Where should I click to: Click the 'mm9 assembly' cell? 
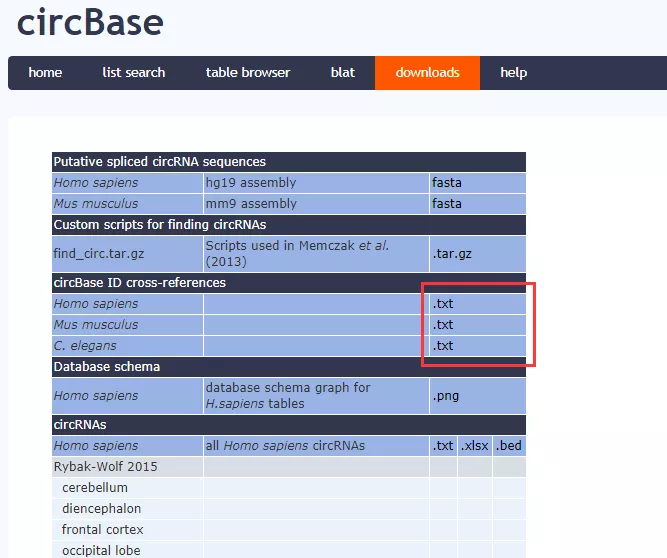[316, 204]
